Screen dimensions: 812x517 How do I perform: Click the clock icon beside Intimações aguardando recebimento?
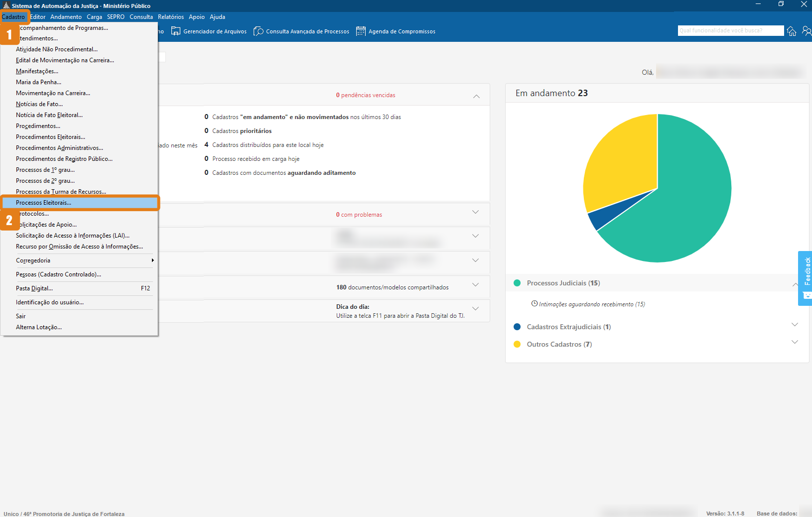click(535, 303)
